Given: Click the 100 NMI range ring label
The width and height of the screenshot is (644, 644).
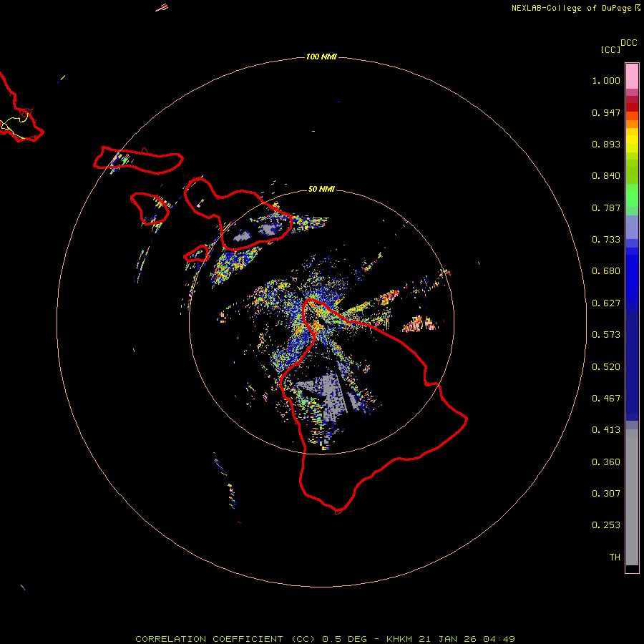Looking at the screenshot, I should click(321, 57).
